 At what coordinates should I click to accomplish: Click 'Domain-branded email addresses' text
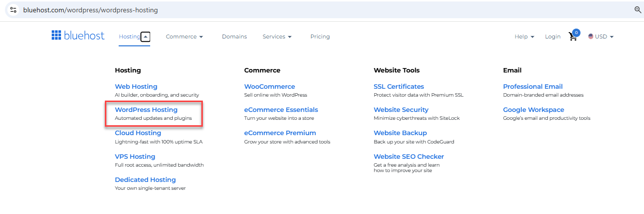point(543,95)
